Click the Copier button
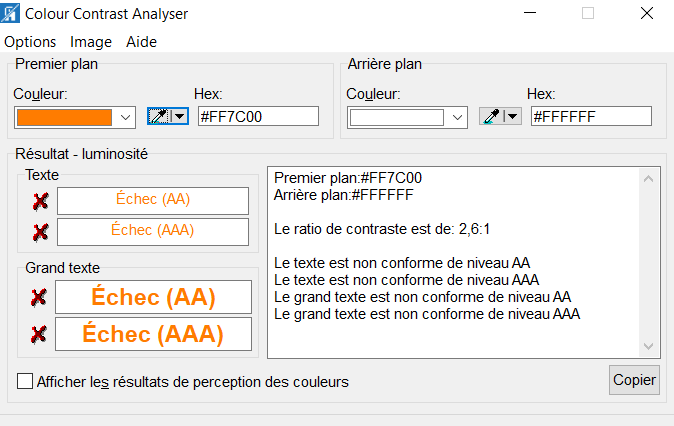The image size is (674, 426). click(634, 380)
